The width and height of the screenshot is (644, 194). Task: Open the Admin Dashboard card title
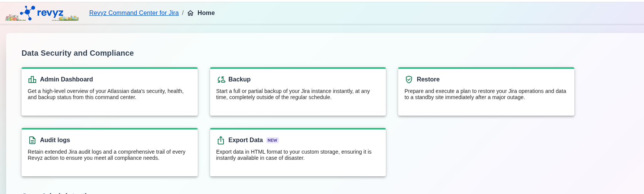tap(66, 80)
